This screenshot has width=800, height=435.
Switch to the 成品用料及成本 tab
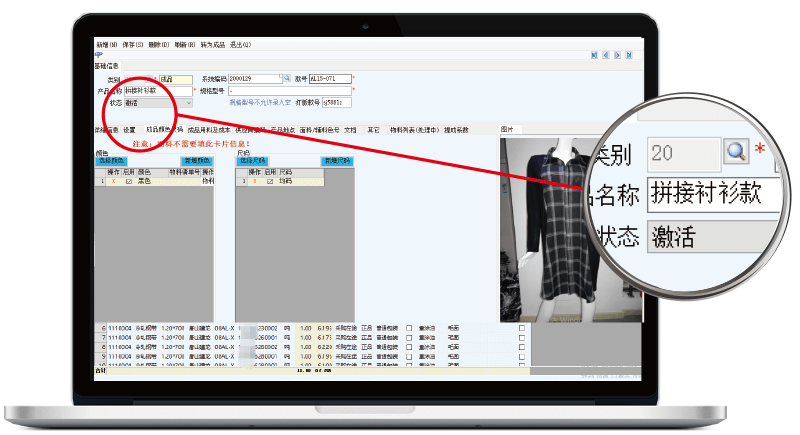(209, 130)
